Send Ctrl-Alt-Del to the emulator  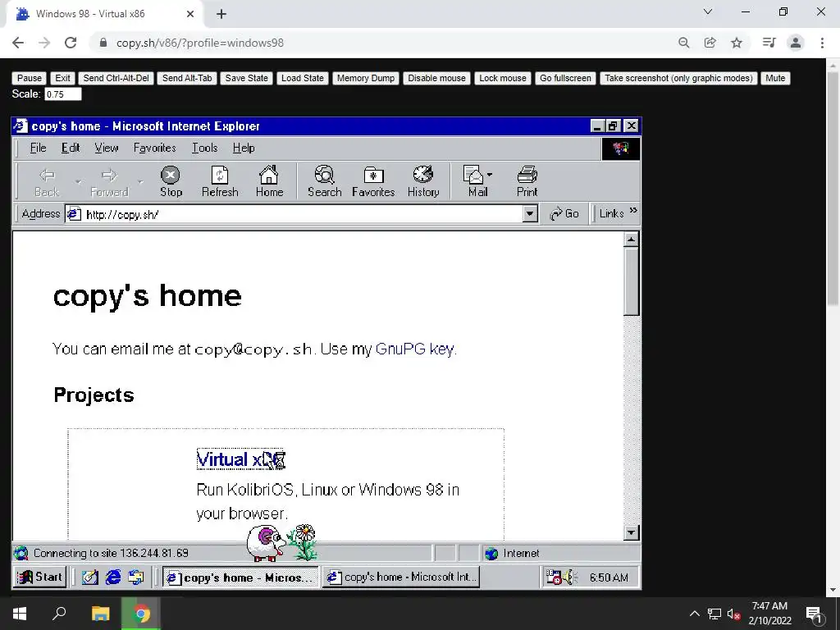(116, 78)
